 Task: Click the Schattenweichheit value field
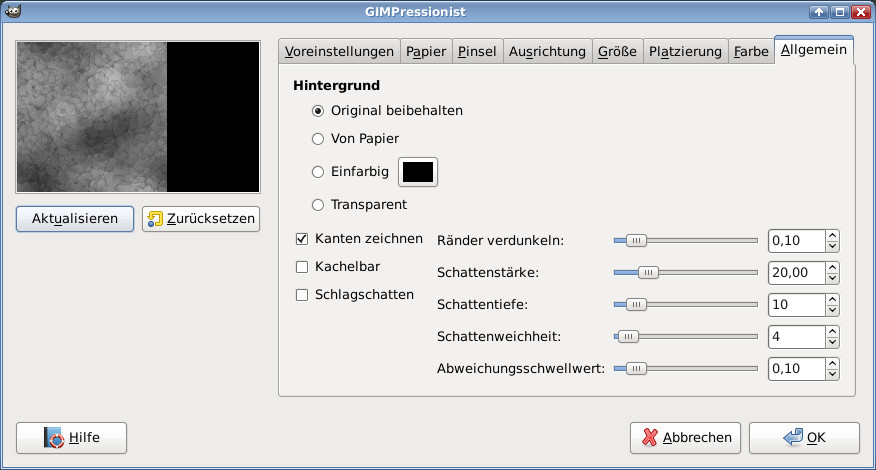(x=796, y=337)
